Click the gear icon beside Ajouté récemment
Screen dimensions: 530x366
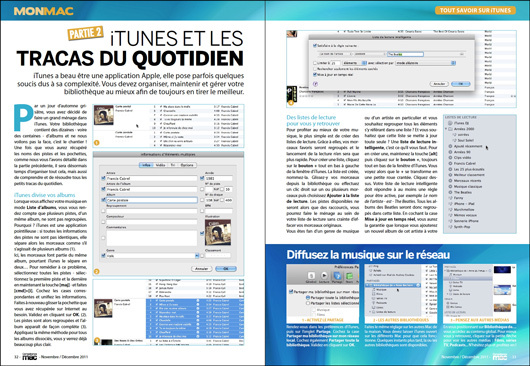pos(450,146)
